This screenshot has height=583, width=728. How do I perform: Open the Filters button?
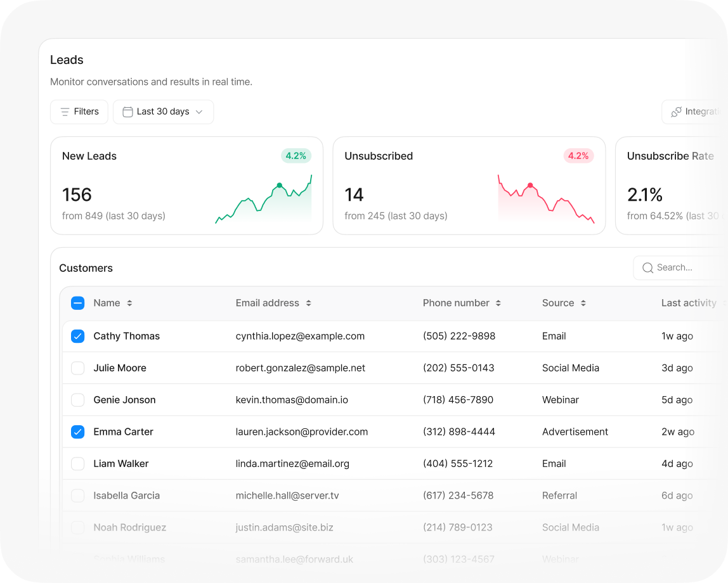pyautogui.click(x=79, y=112)
